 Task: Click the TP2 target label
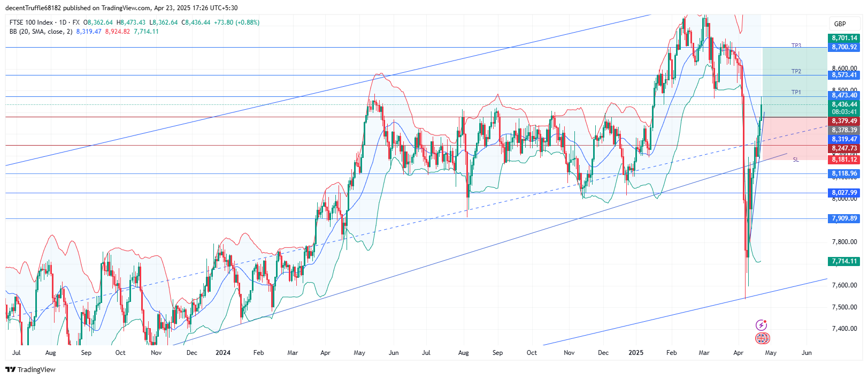[x=796, y=71]
